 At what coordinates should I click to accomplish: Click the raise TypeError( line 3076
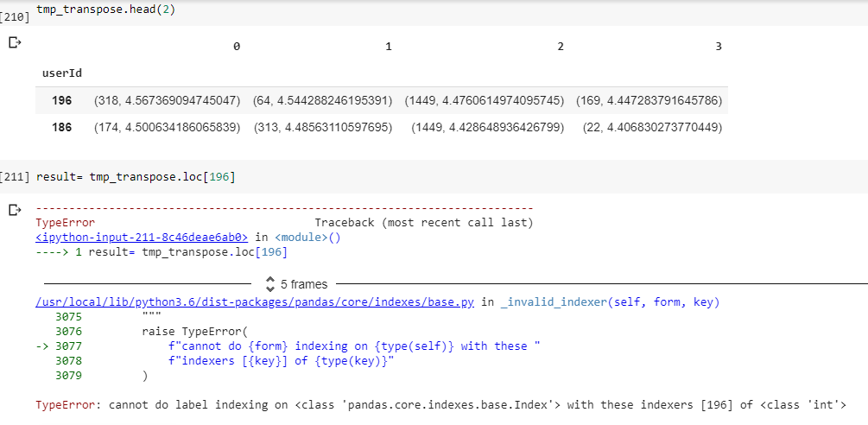pos(195,332)
